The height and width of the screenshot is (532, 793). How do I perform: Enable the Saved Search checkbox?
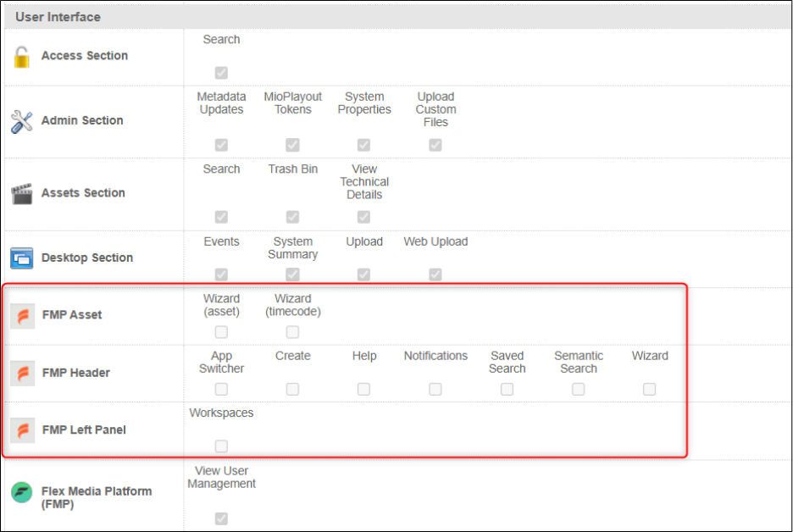pos(507,390)
